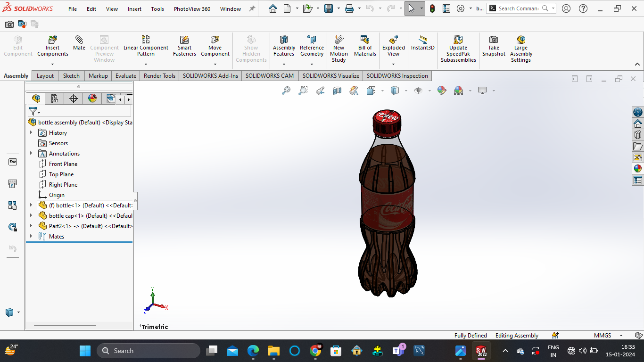
Task: Toggle Hide/Show Items eye icon
Action: pyautogui.click(x=418, y=90)
